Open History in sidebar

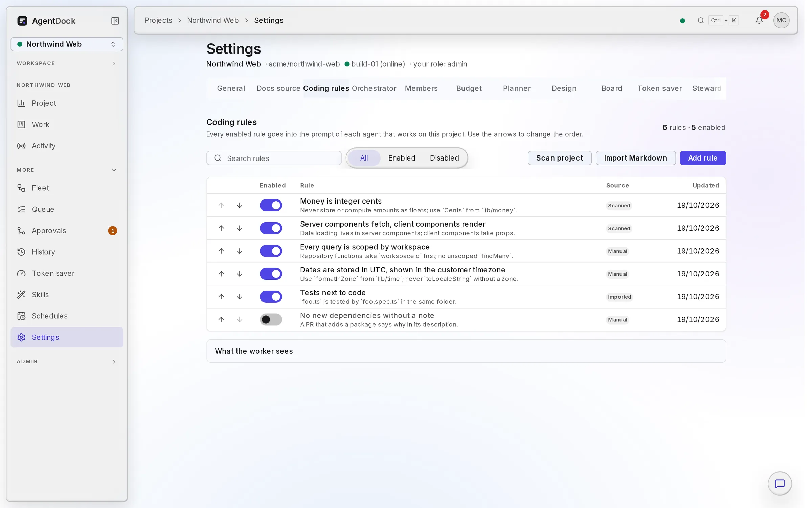click(67, 252)
